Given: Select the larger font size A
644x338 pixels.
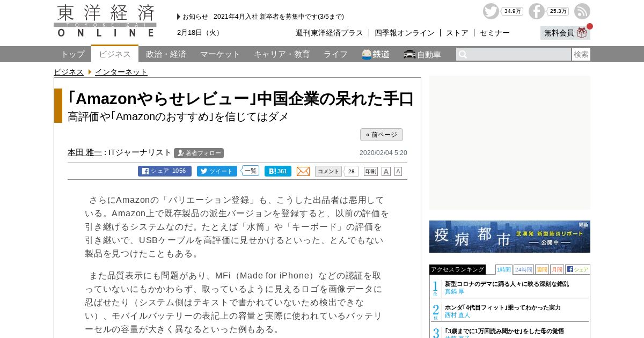Looking at the screenshot, I should 386,171.
